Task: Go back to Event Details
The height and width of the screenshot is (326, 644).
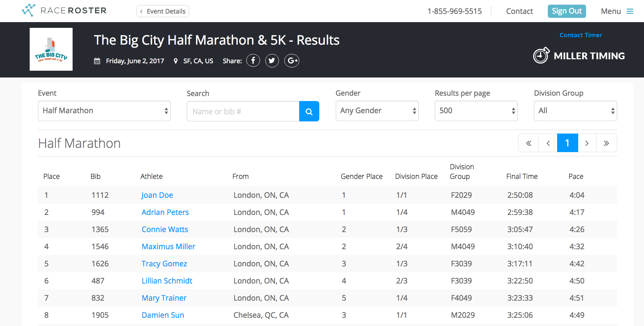Action: pyautogui.click(x=163, y=11)
